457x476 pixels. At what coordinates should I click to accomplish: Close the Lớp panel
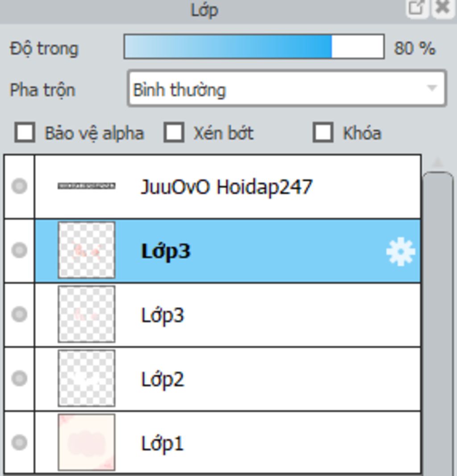click(x=442, y=8)
